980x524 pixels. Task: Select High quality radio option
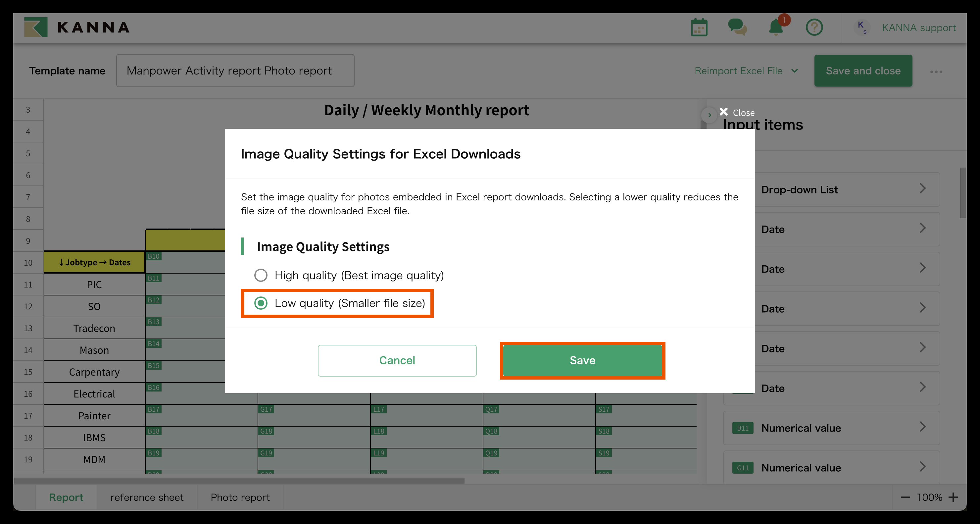coord(261,275)
